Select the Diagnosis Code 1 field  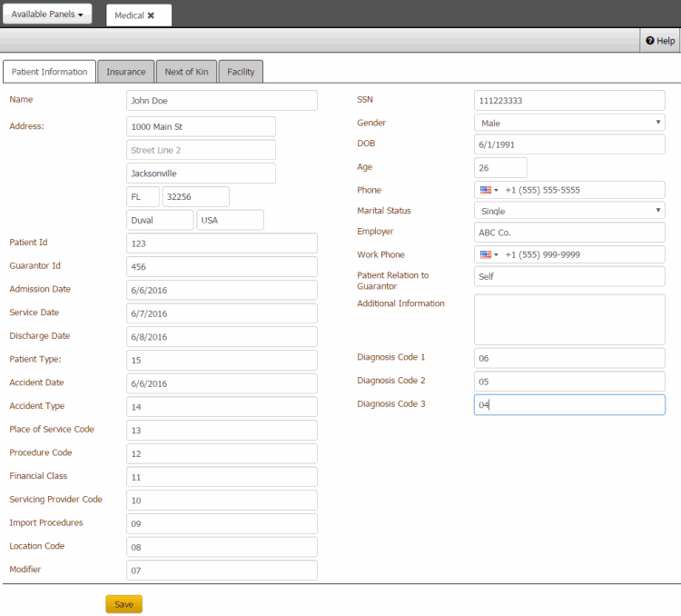click(x=568, y=358)
